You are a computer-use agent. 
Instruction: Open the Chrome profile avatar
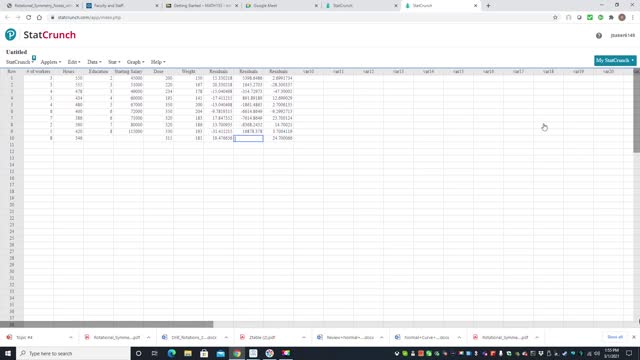(x=622, y=18)
